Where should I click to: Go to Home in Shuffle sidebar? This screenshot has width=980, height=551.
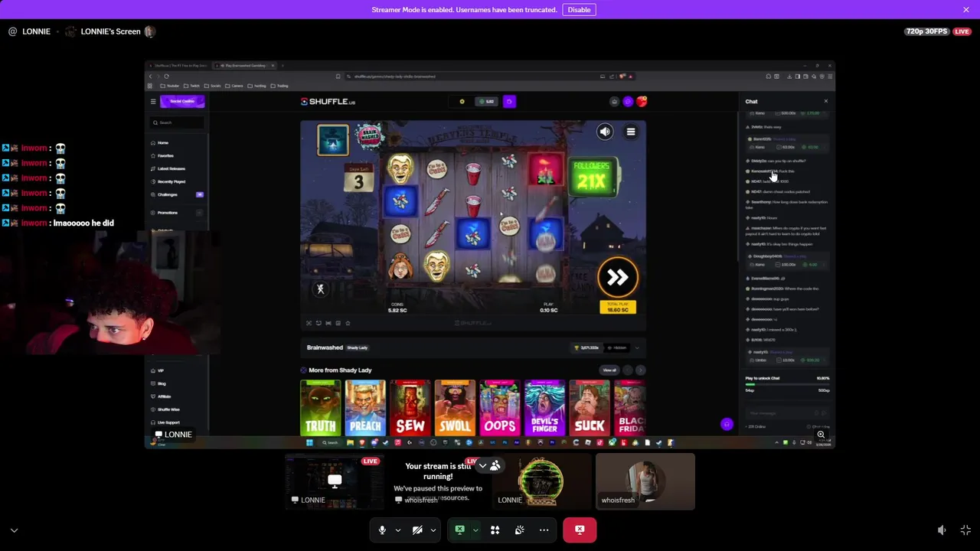pos(159,143)
